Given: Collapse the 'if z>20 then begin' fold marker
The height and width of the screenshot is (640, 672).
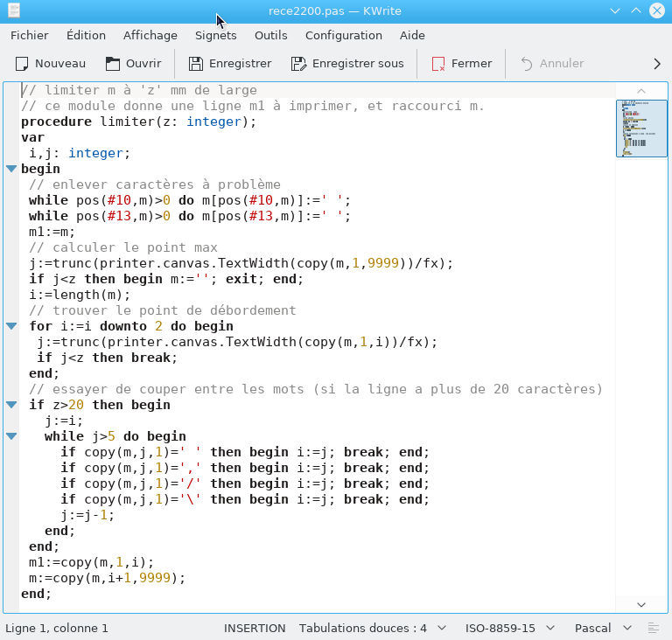Looking at the screenshot, I should coord(11,405).
